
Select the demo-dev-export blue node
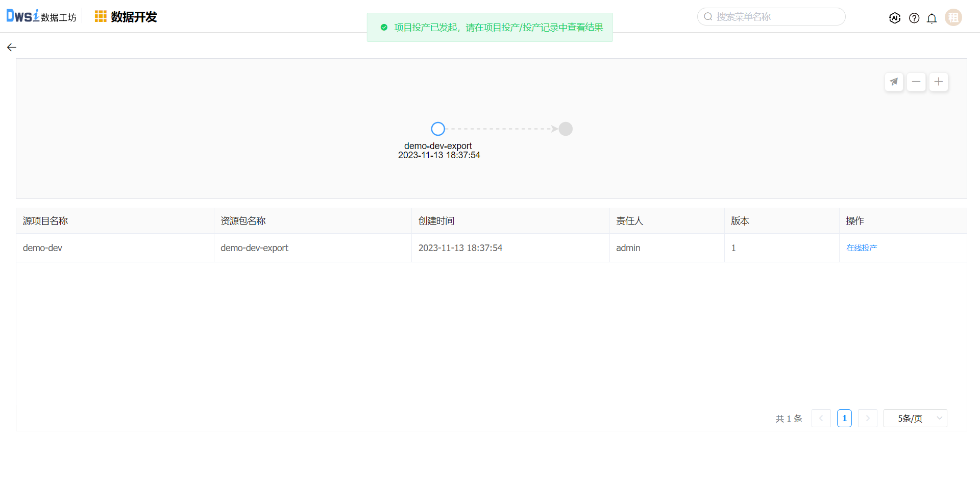(x=438, y=129)
